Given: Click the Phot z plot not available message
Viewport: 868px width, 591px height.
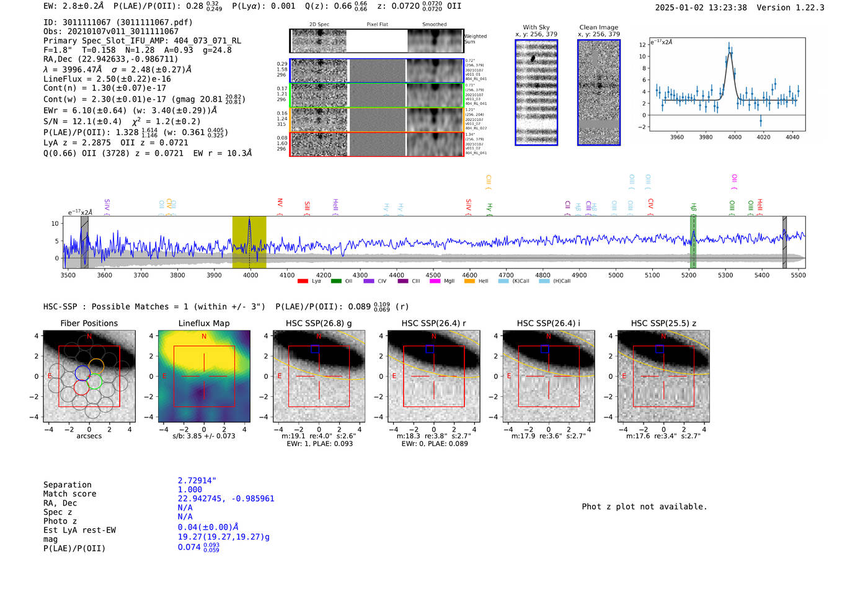Looking at the screenshot, I should [644, 507].
